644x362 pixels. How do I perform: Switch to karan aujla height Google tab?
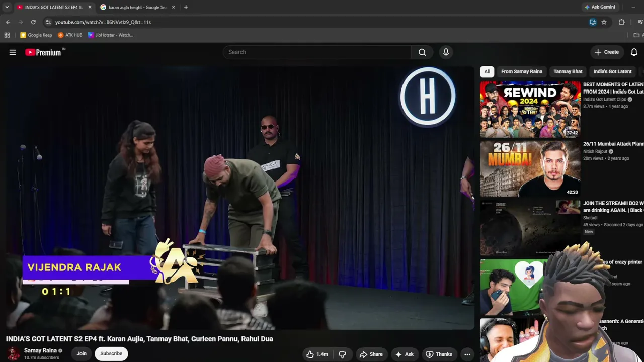(138, 7)
